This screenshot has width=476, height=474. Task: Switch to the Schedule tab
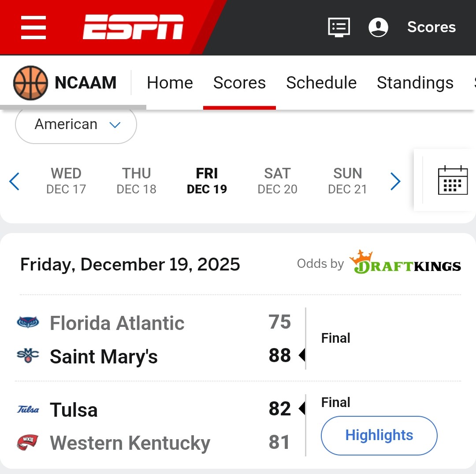coord(321,83)
